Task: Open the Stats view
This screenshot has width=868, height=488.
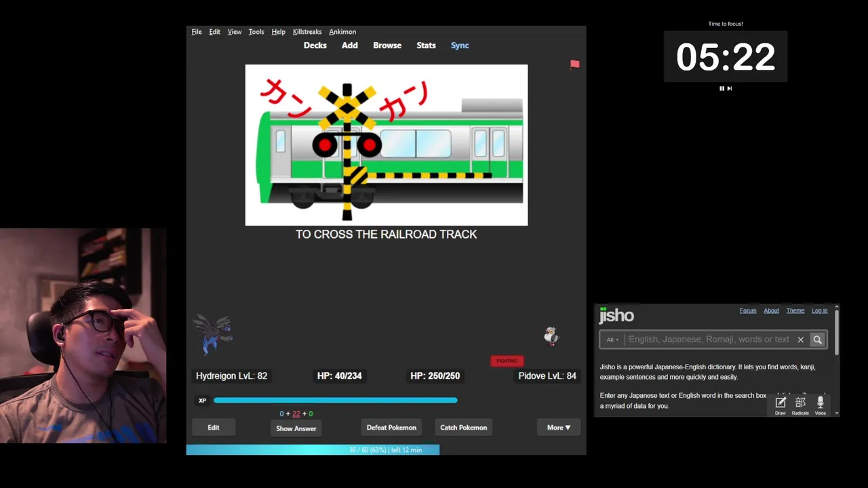Action: tap(426, 45)
